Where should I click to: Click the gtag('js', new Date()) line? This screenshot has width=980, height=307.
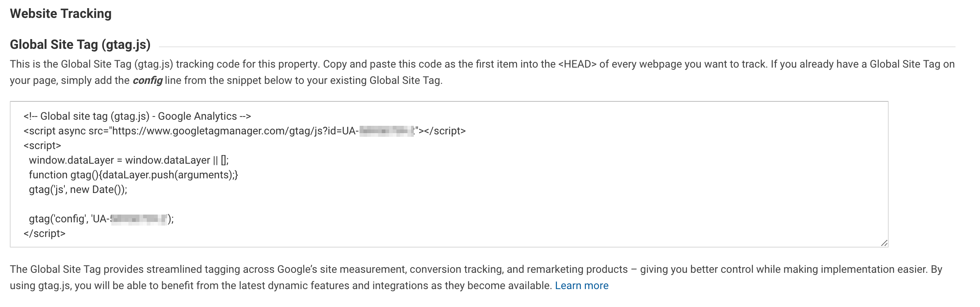coord(78,189)
